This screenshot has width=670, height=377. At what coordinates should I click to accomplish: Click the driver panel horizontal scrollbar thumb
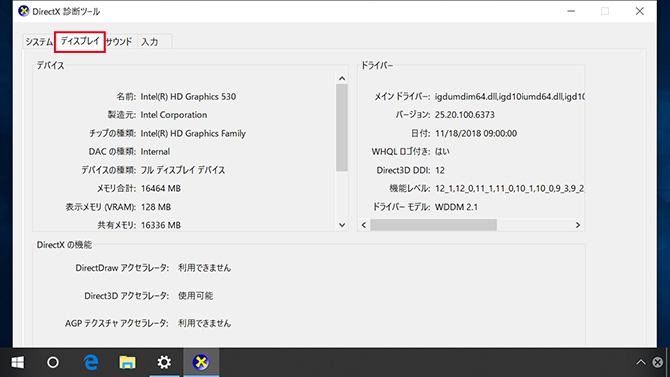tap(433, 225)
